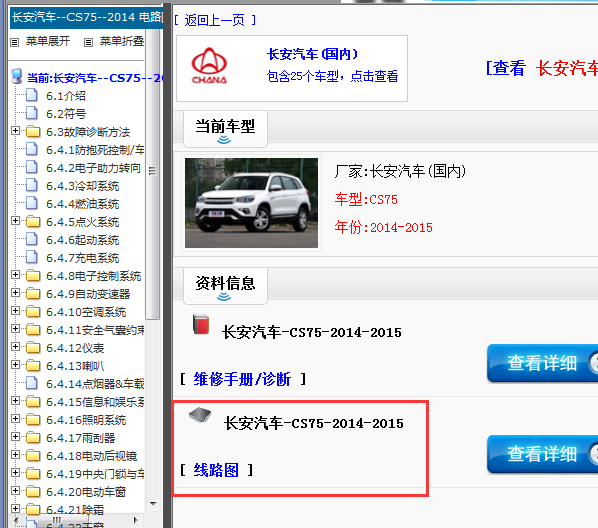Click the 菜单展开 menu expand icon
Image resolution: width=598 pixels, height=528 pixels.
coord(14,42)
